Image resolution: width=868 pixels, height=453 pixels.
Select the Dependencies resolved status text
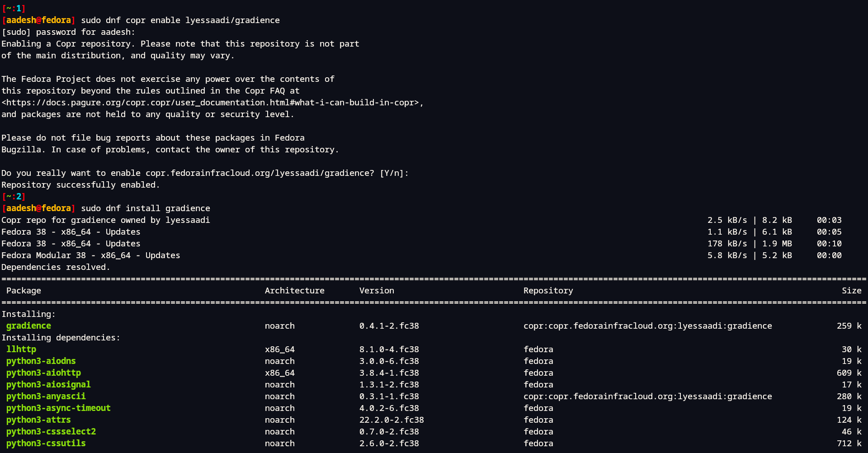(56, 267)
